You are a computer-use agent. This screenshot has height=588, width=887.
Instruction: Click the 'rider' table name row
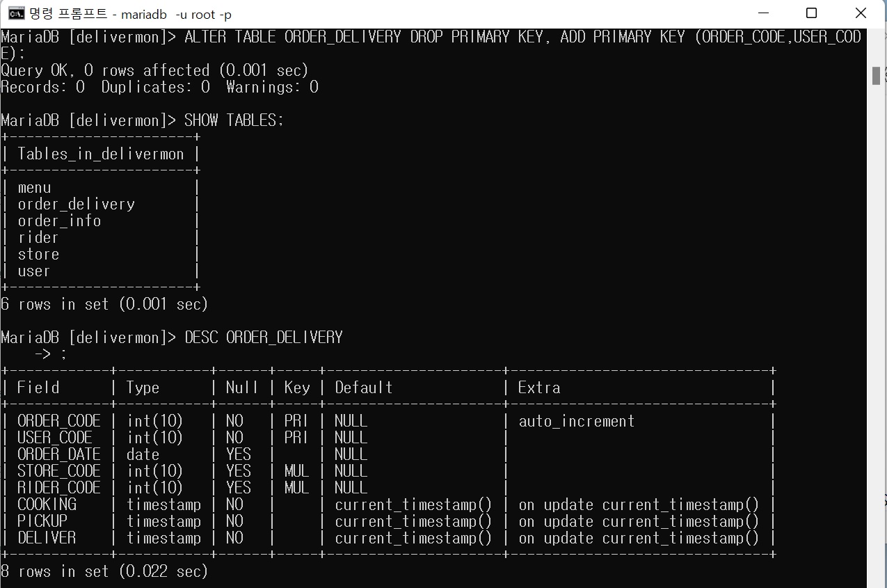[x=38, y=237]
